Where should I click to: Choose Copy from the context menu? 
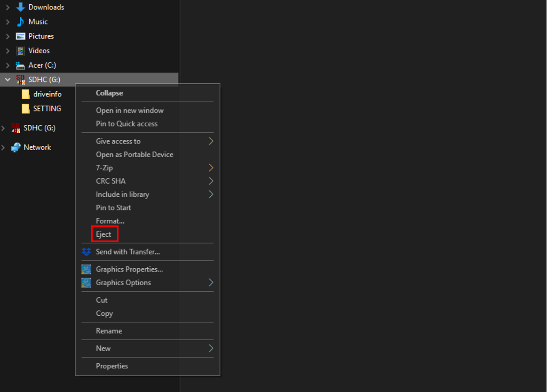pyautogui.click(x=104, y=313)
